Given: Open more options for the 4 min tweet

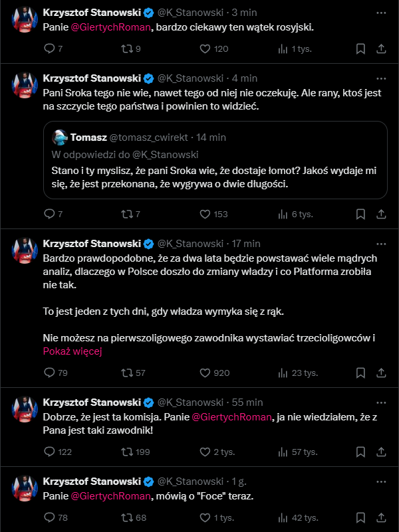Looking at the screenshot, I should point(380,78).
